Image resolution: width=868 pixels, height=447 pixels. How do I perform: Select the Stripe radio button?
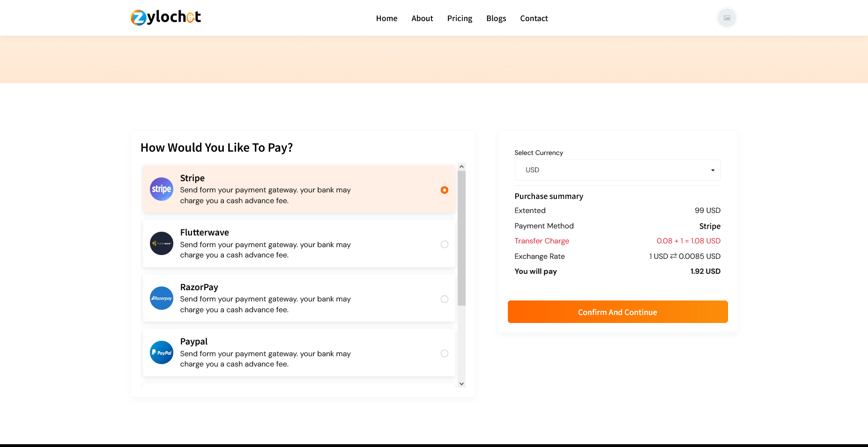coord(445,190)
